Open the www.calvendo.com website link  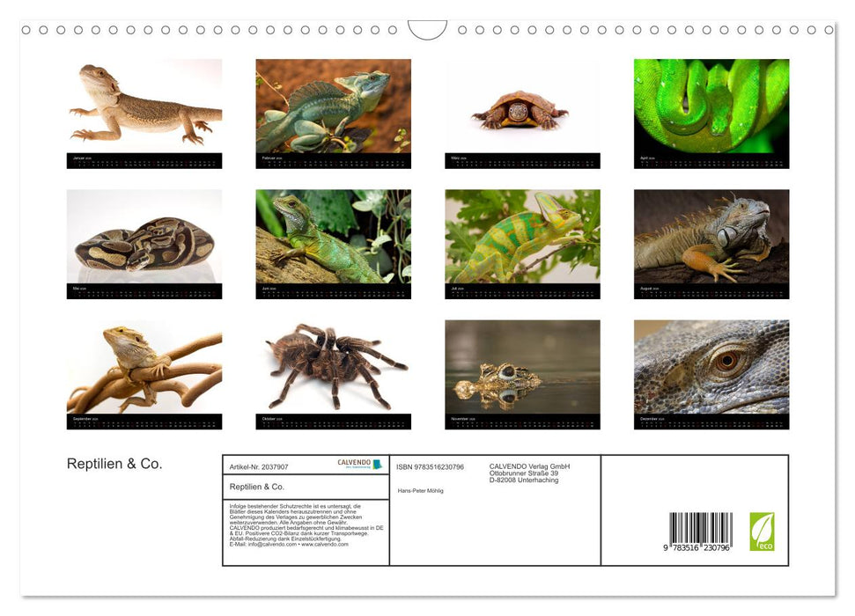click(324, 544)
